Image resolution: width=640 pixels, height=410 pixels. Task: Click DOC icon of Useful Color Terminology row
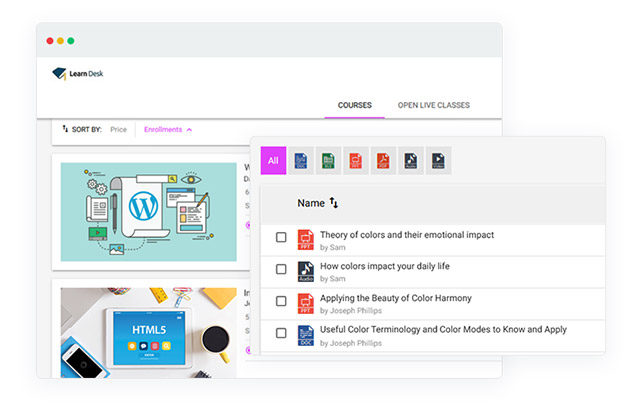(306, 335)
